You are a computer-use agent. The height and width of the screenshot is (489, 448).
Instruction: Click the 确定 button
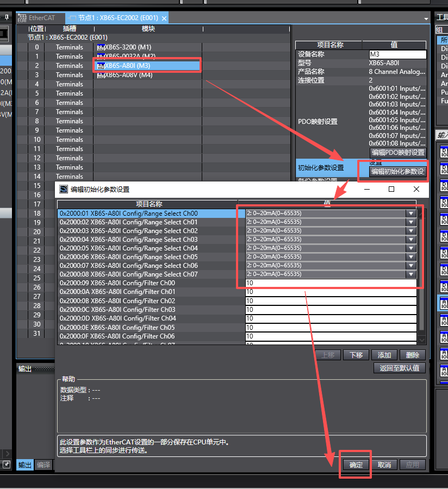(x=356, y=465)
